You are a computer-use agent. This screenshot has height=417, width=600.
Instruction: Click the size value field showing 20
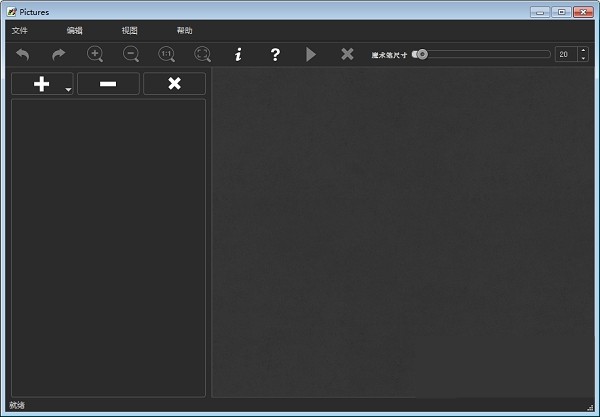click(x=566, y=54)
